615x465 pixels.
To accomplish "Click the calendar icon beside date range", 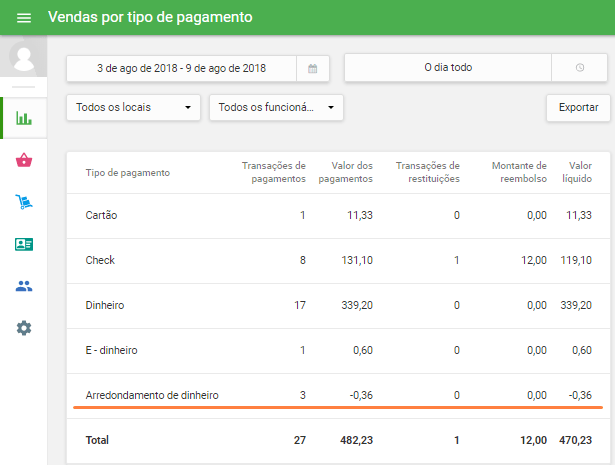I will coord(312,68).
